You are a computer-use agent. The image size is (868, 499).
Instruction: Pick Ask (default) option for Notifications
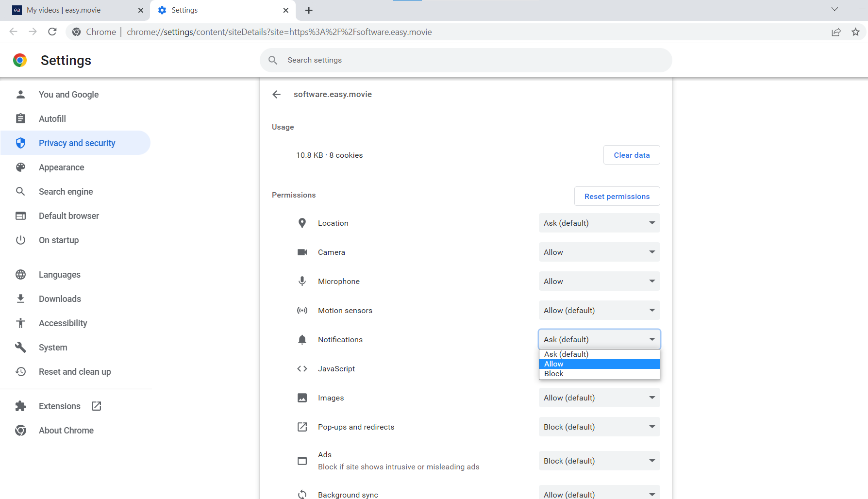click(599, 354)
